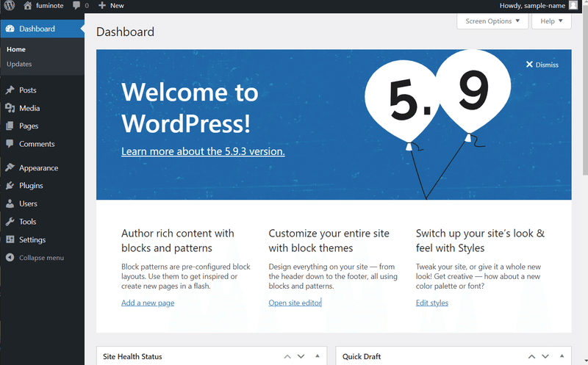Viewport: 588px width, 365px height.
Task: Open the Tools menu label
Action: click(x=28, y=222)
